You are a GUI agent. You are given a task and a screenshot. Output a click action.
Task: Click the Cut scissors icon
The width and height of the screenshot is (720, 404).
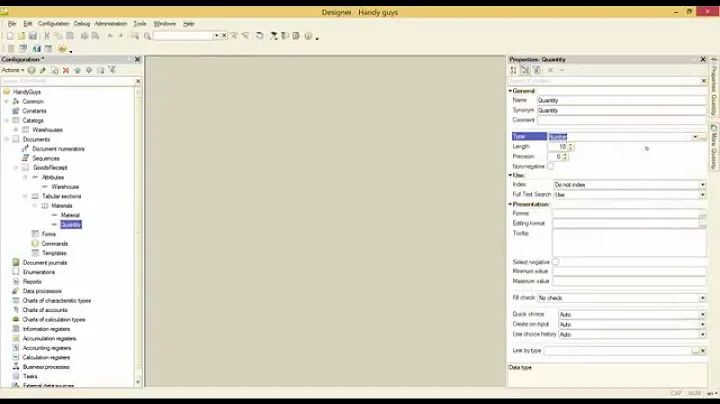tap(46, 36)
